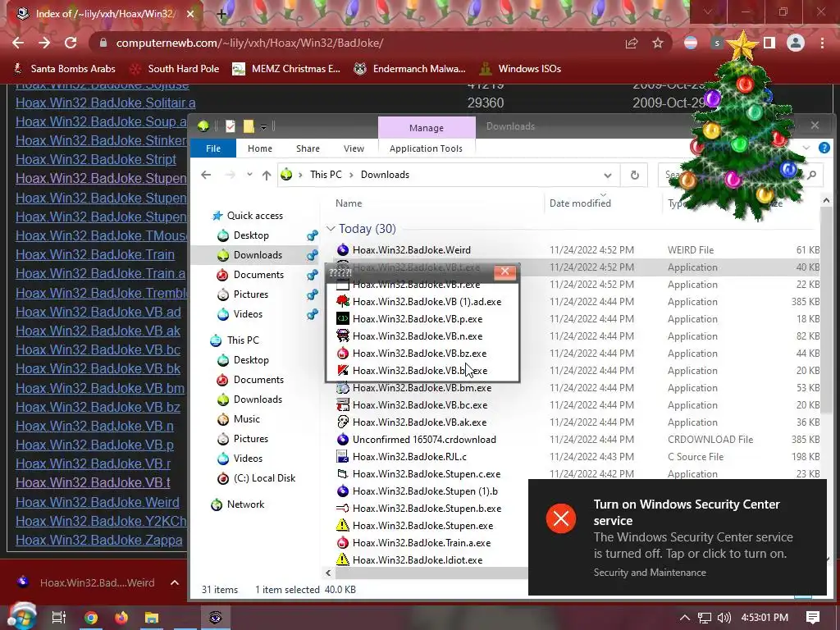Select Hoax.Win32.BadJoke.VB.n.exe file icon

(343, 336)
